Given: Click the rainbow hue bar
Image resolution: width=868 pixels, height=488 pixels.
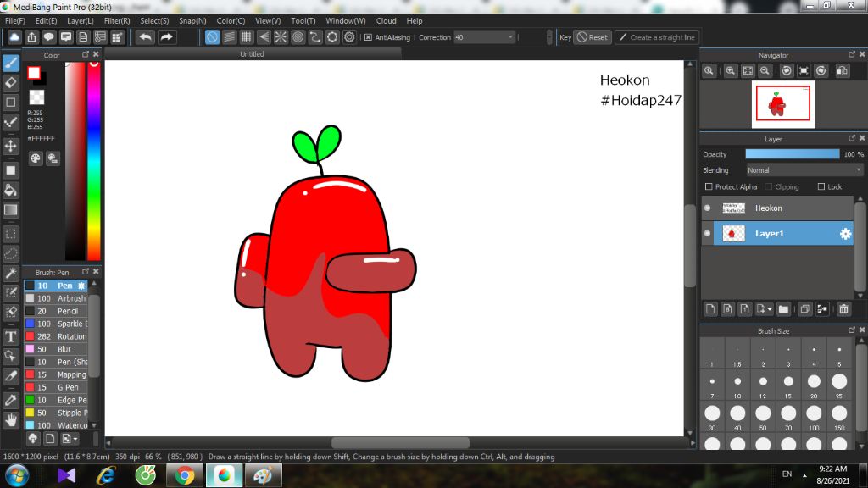Looking at the screenshot, I should point(94,160).
